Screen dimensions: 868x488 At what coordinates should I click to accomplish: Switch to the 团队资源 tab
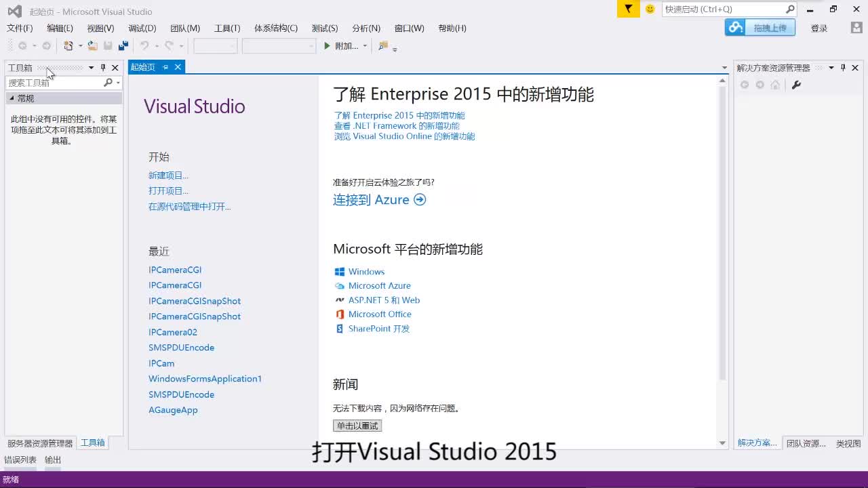[806, 444]
